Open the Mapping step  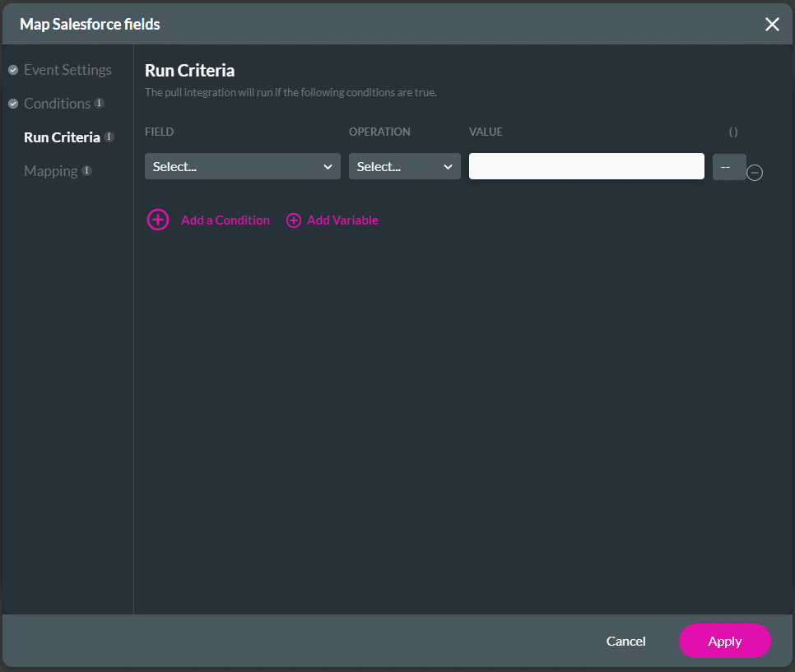click(50, 171)
